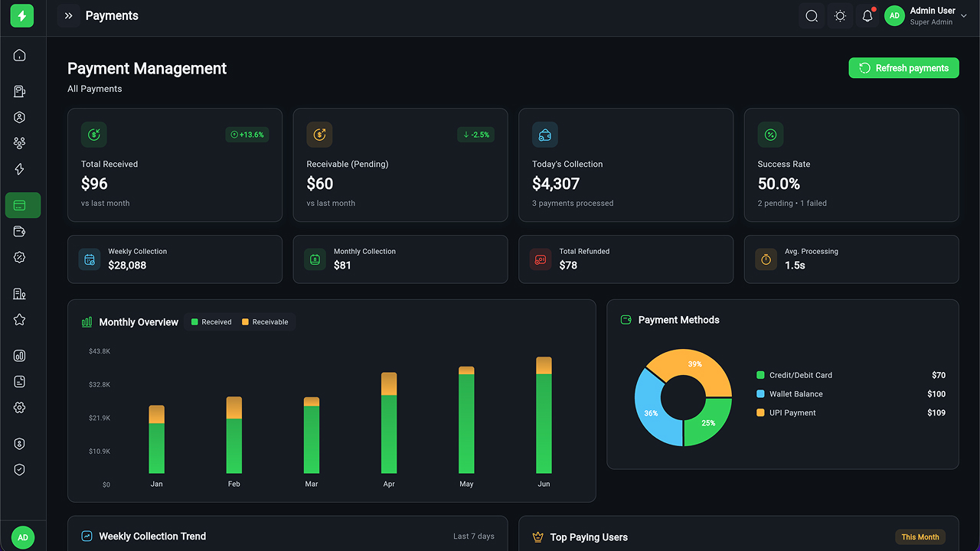Toggle light/dark theme sun icon
The height and width of the screenshot is (551, 980).
[x=840, y=15]
